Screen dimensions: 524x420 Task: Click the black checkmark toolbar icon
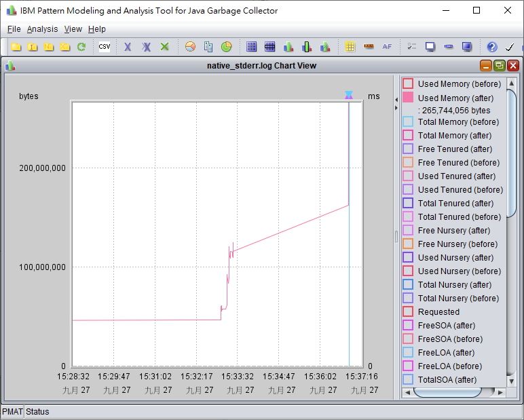(x=509, y=47)
